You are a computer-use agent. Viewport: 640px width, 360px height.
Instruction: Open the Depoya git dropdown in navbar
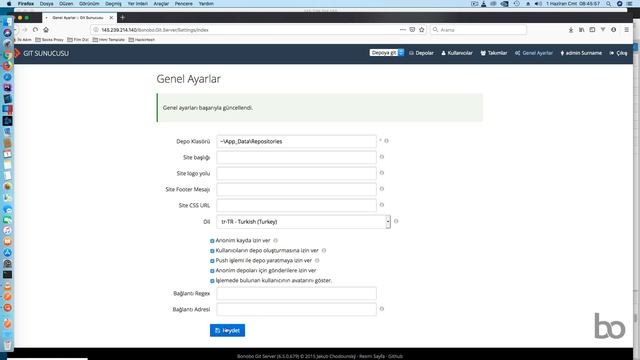(387, 53)
